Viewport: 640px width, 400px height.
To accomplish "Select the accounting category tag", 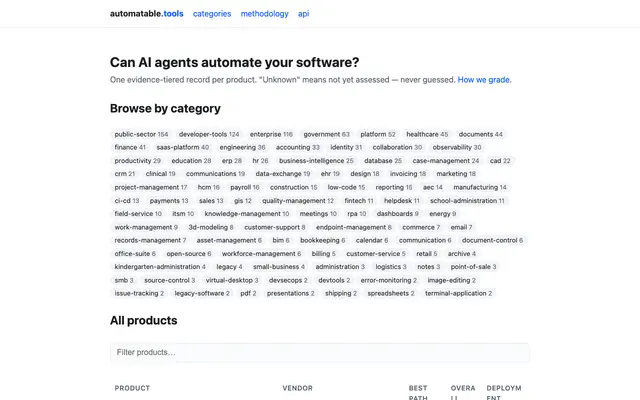I will click(298, 147).
